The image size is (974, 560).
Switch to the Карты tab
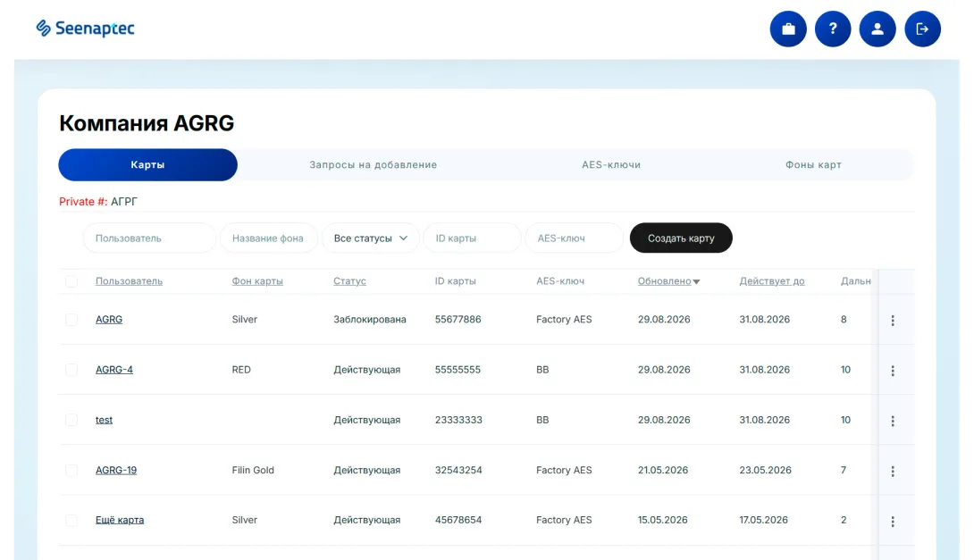coord(147,164)
